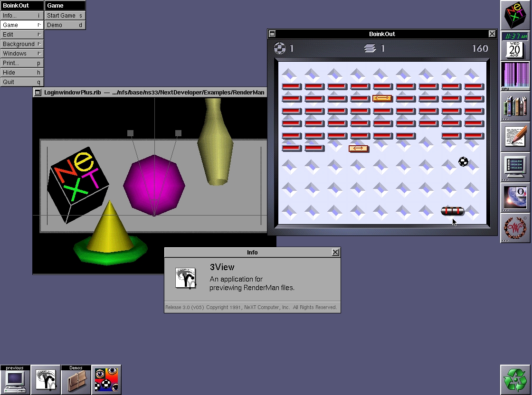This screenshot has height=395, width=532.
Task: Open the Info... menu item
Action: (22, 16)
